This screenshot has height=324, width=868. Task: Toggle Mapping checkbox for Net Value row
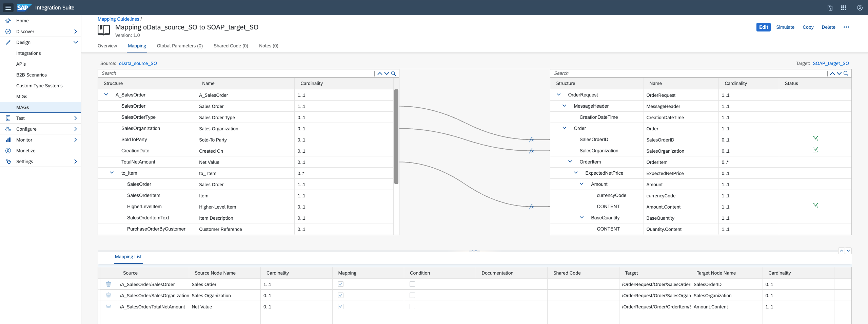click(341, 306)
